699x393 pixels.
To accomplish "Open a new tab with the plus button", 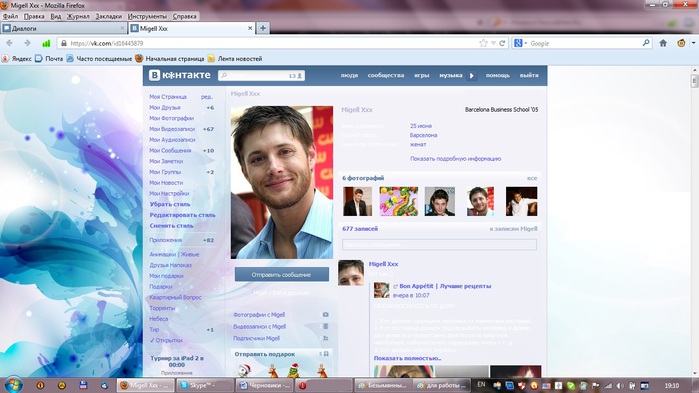I will [x=263, y=28].
